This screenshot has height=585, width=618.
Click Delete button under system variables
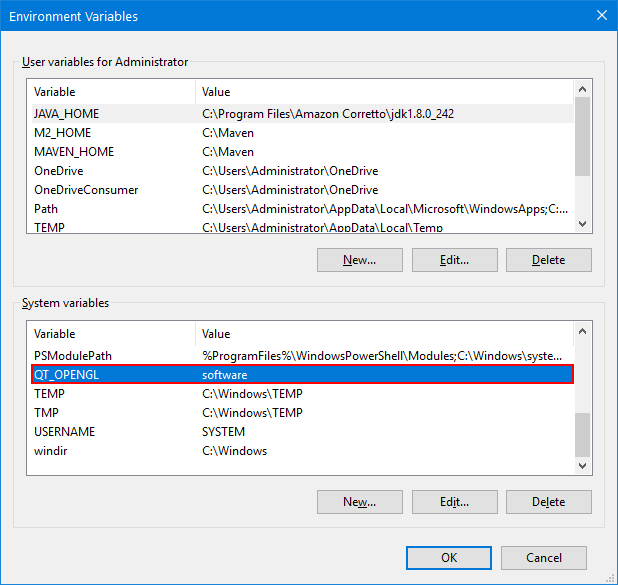549,502
